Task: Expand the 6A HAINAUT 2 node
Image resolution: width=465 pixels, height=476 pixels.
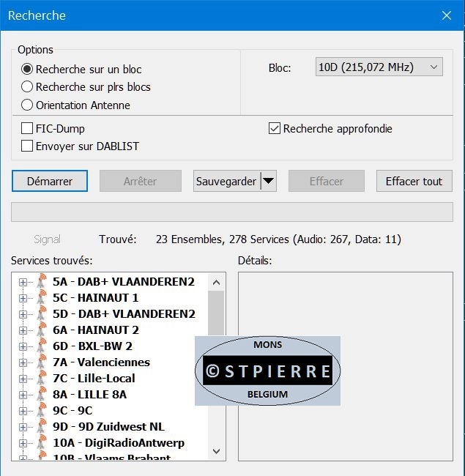Action: click(23, 330)
